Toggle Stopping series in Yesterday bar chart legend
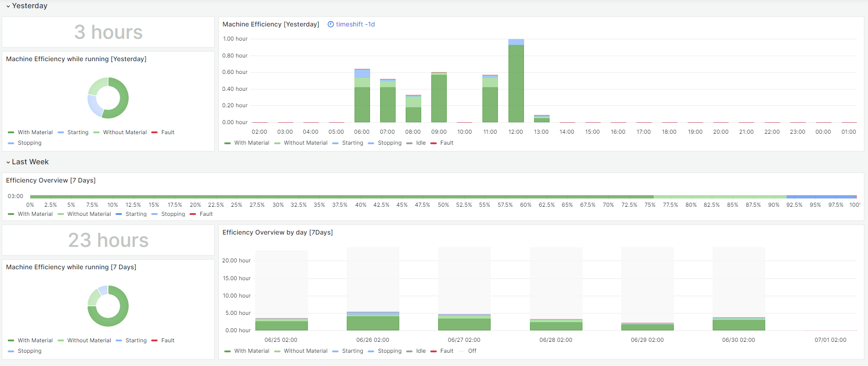 tap(389, 143)
